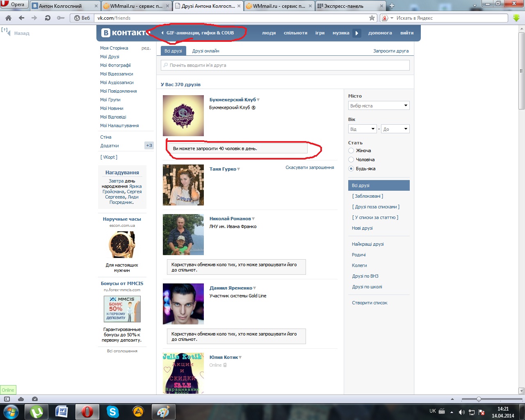This screenshot has height=420, width=525.
Task: Click the VKontakte logo
Action: pos(125,33)
